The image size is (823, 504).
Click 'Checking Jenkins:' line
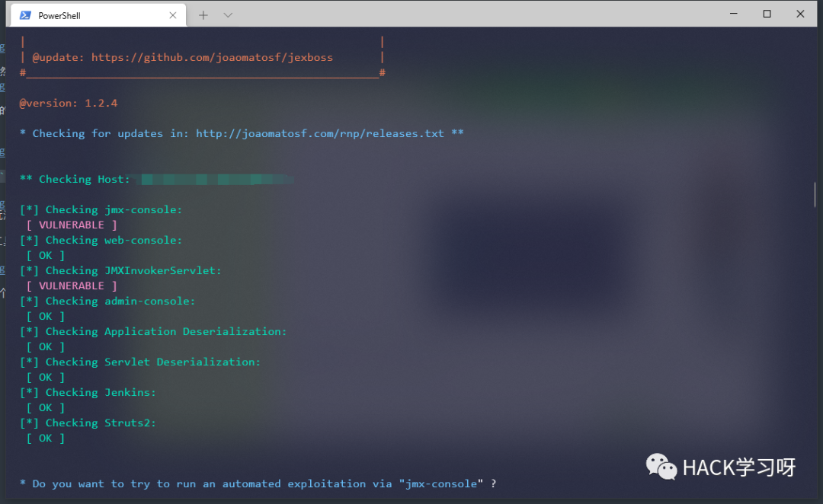[88, 392]
